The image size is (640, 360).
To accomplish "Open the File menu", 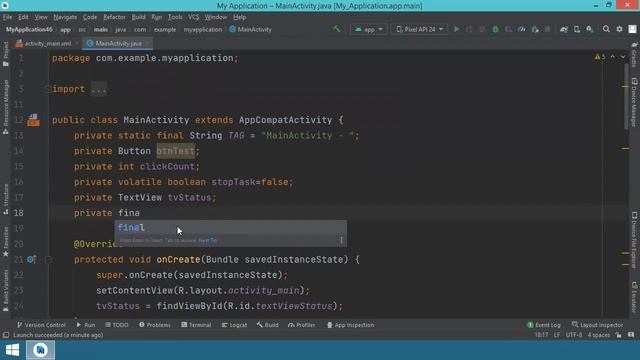I will click(7, 17).
